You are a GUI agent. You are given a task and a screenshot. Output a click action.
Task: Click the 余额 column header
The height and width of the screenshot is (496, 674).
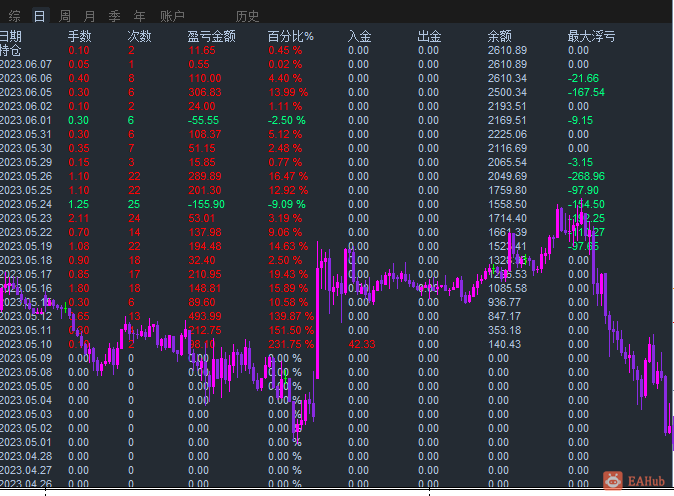coord(500,36)
